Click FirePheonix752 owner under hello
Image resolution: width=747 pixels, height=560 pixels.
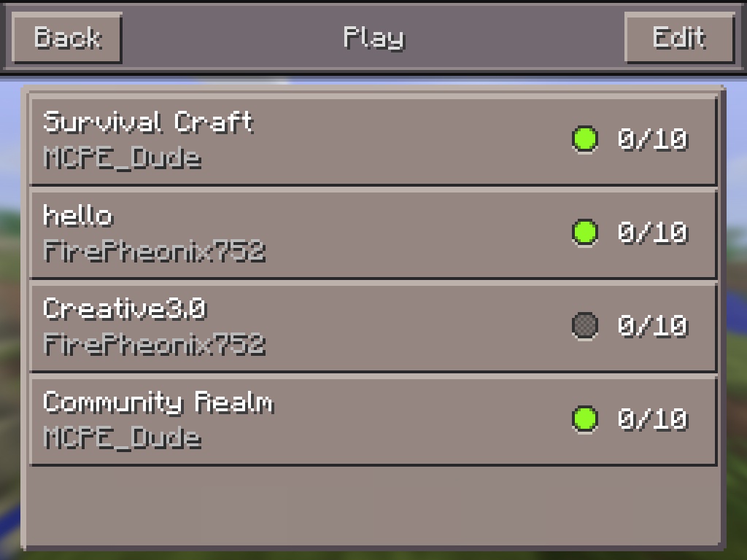(155, 252)
